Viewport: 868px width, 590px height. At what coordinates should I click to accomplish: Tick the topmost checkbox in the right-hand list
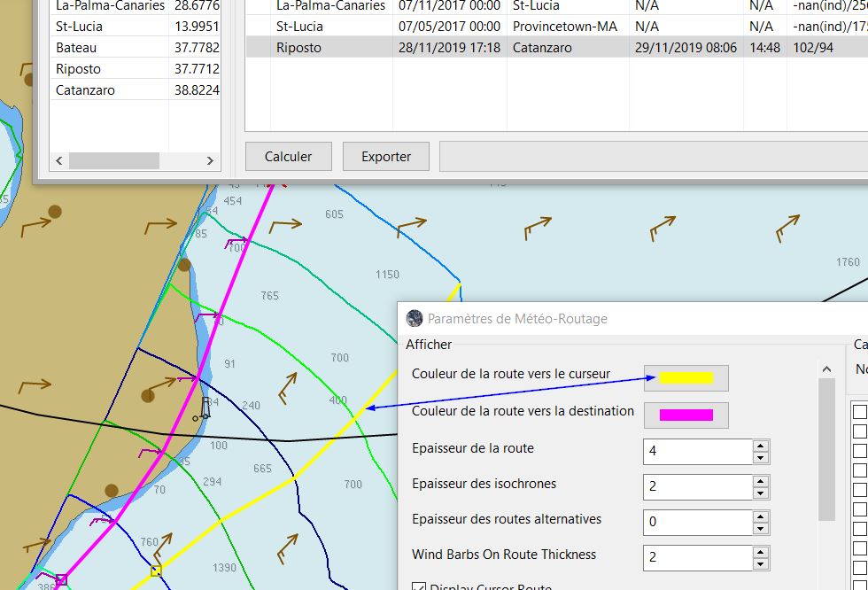coord(859,412)
